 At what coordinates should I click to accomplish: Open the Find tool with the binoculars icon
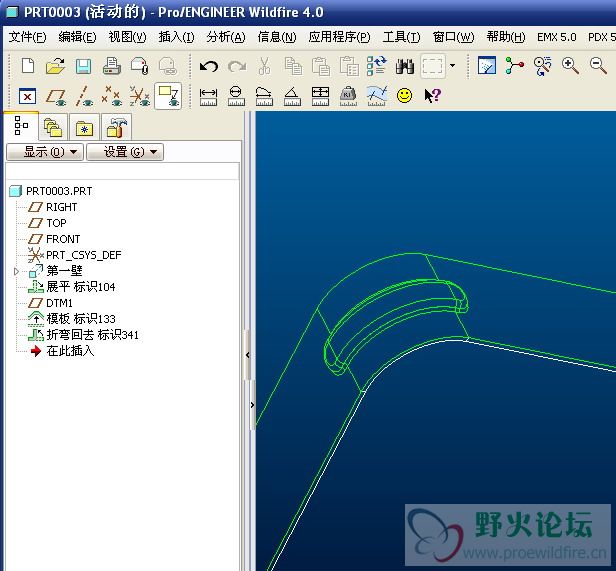(x=405, y=66)
